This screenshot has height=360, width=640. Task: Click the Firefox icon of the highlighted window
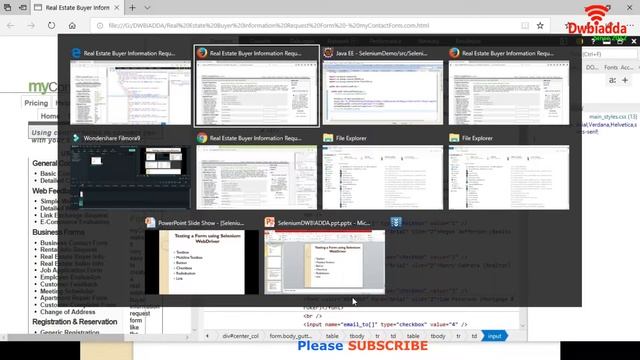point(202,53)
